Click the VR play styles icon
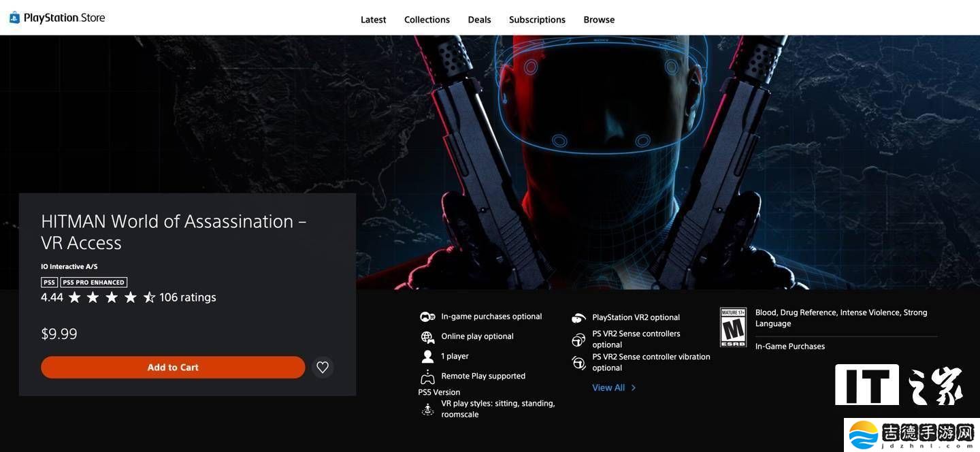Viewport: 980px width, 452px height. point(427,409)
